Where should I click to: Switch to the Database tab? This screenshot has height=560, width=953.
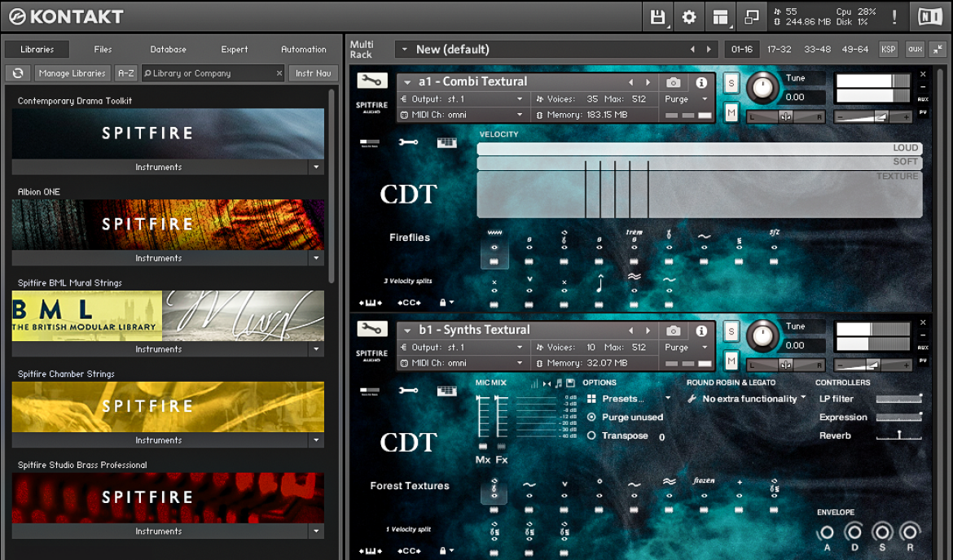[169, 49]
